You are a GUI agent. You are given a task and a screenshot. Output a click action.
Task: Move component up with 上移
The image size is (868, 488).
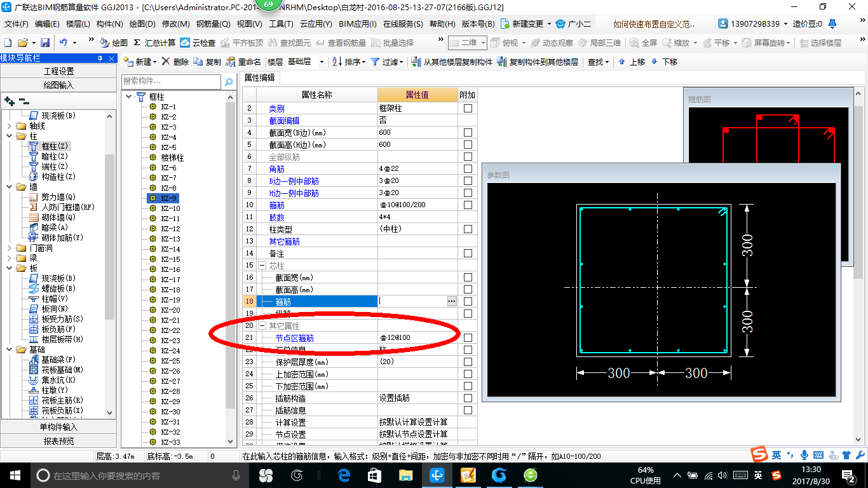pyautogui.click(x=631, y=62)
